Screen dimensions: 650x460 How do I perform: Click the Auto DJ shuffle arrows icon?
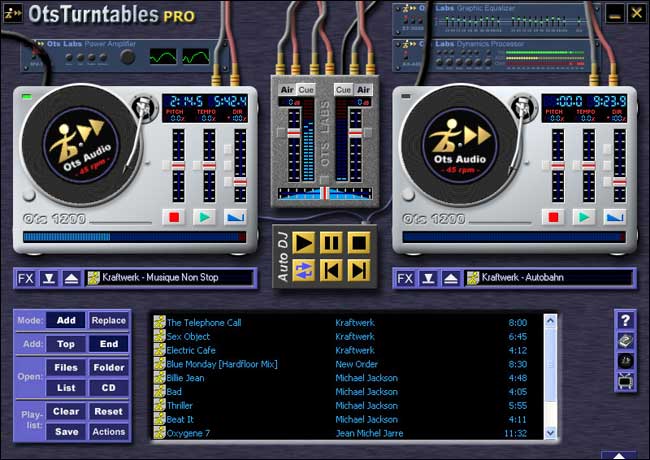[x=305, y=270]
